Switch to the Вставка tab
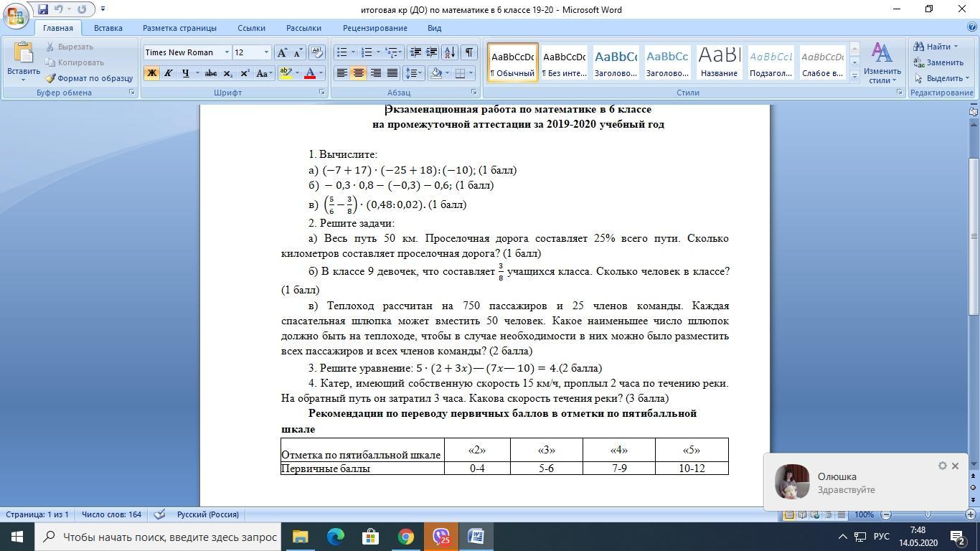This screenshot has height=551, width=980. point(108,28)
